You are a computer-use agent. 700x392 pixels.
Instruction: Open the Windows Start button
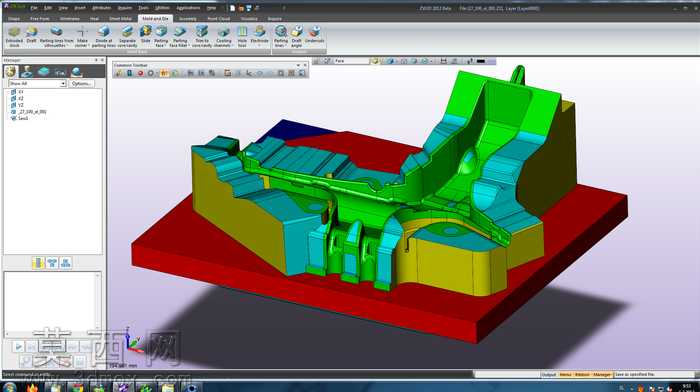coord(9,387)
